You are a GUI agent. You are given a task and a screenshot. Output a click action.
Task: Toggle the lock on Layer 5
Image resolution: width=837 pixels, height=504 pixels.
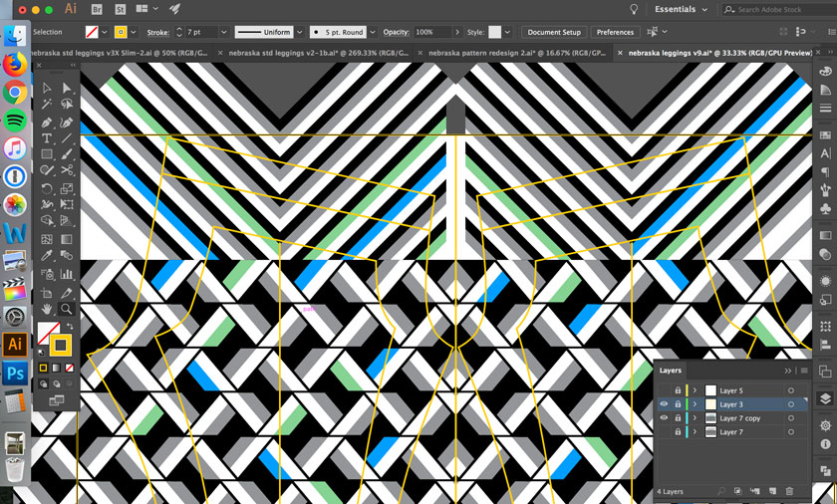(678, 390)
